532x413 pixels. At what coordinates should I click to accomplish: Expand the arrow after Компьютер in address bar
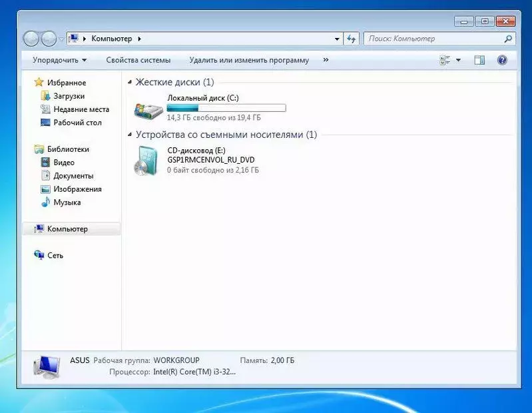coord(139,39)
